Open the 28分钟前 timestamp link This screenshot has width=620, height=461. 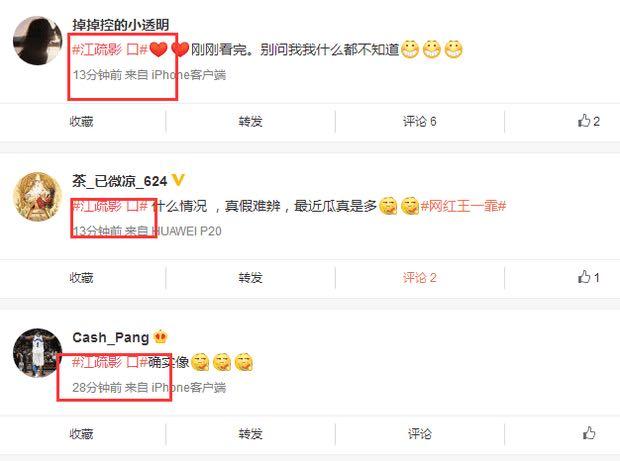tap(97, 387)
